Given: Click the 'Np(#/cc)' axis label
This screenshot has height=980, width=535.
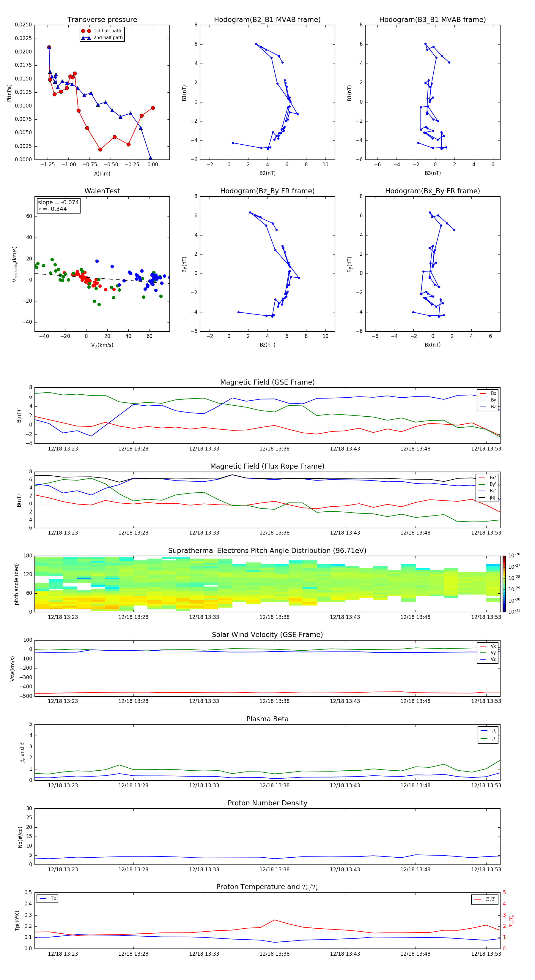Looking at the screenshot, I should [20, 837].
